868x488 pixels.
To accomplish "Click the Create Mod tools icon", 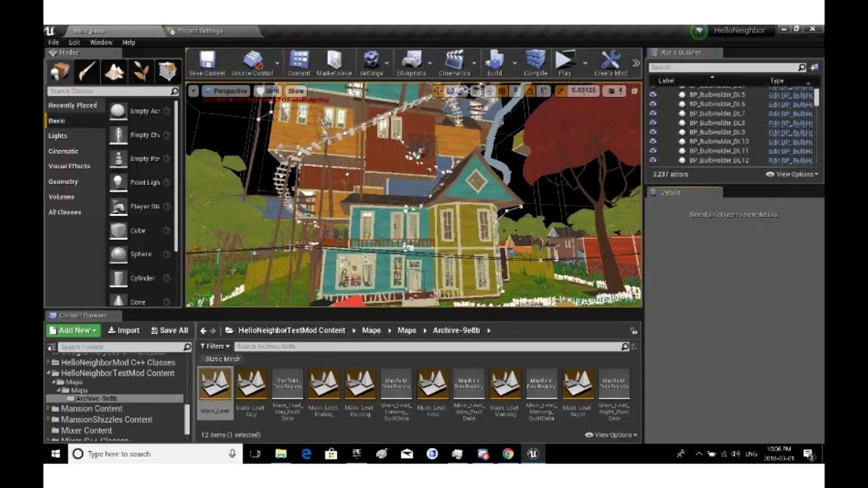I will [610, 60].
